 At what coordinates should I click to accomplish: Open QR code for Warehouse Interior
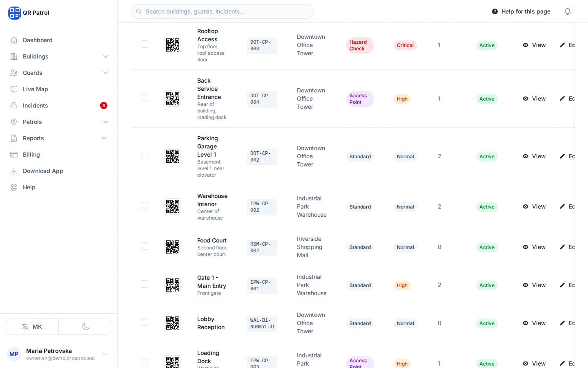click(173, 206)
